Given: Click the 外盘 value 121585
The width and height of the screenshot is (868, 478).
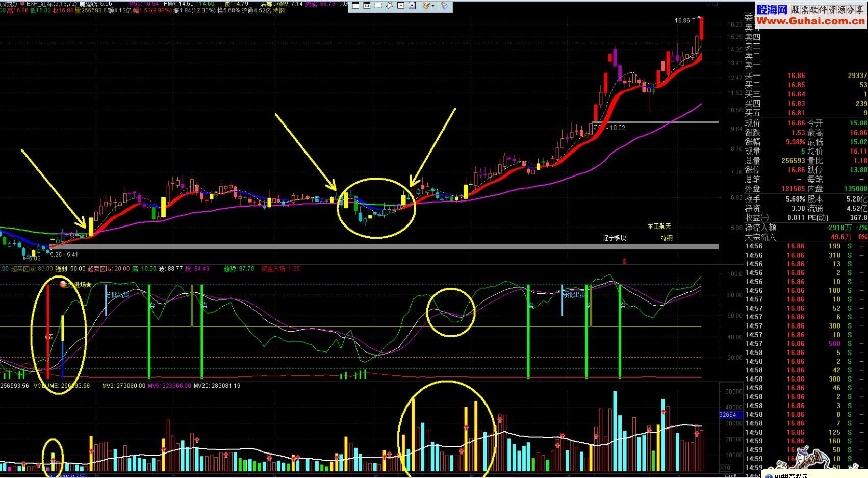Looking at the screenshot, I should tap(793, 189).
